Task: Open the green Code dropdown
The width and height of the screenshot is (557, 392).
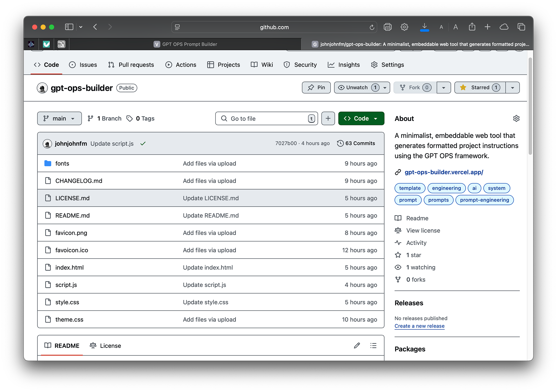Action: (x=361, y=118)
